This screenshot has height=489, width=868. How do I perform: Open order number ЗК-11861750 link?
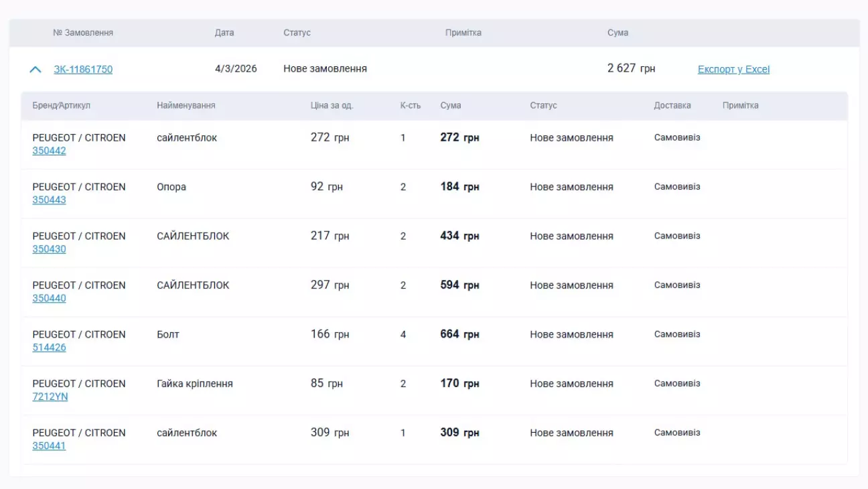(x=83, y=69)
